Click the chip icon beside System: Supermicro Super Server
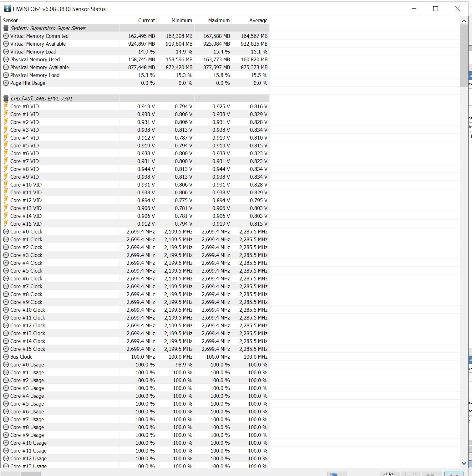The image size is (472, 476). pos(6,28)
